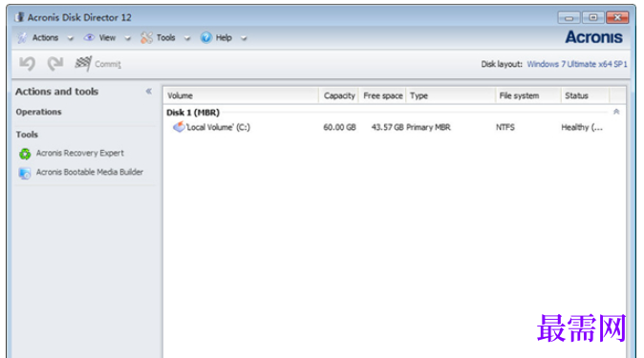644x358 pixels.
Task: Select the 'Local Volume' (C:) row
Action: [394, 127]
